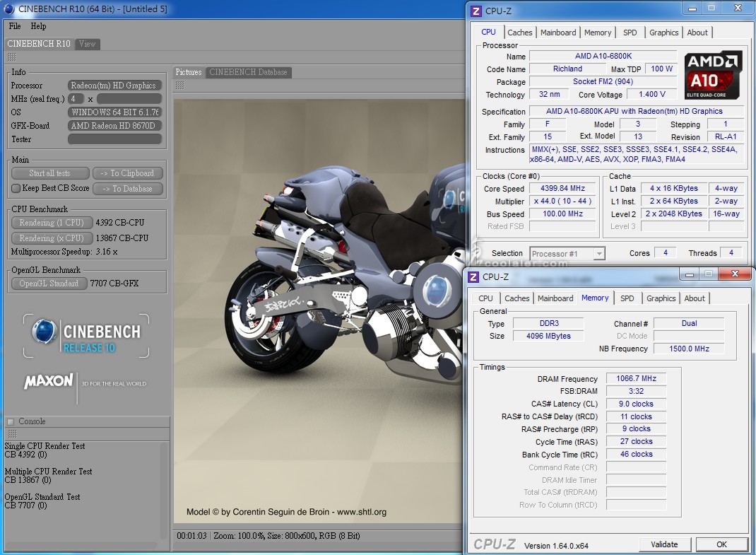Click the empty Tester input field

click(115, 139)
